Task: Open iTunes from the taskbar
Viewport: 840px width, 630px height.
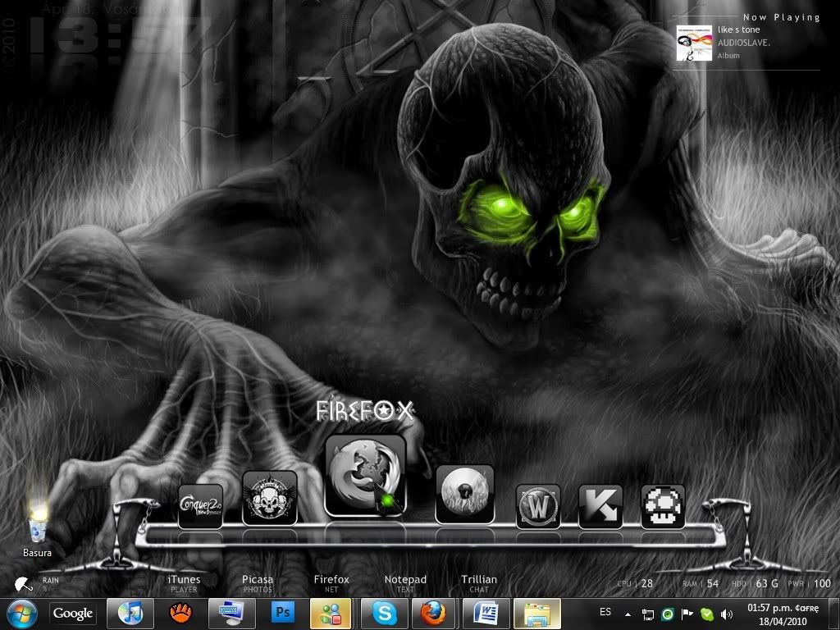Action: [x=130, y=614]
